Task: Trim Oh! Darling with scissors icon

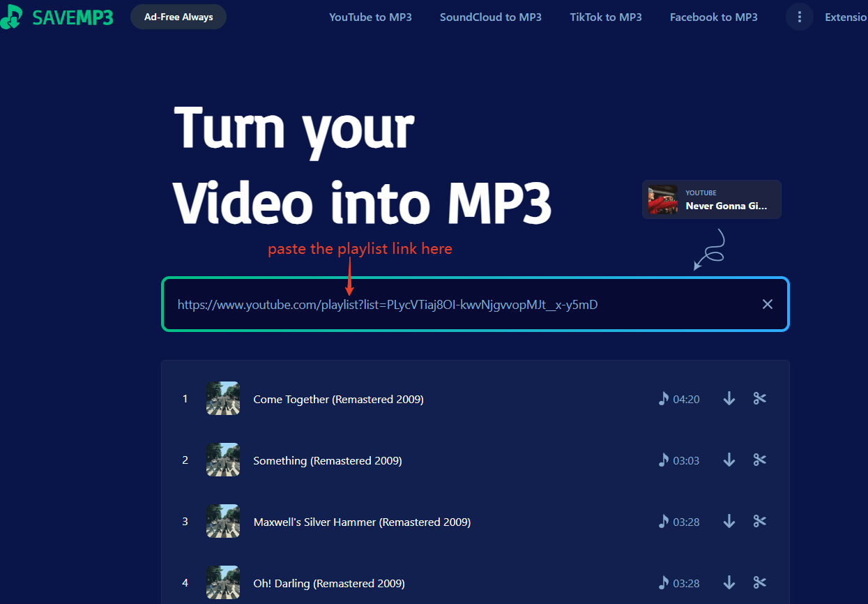Action: click(x=759, y=583)
